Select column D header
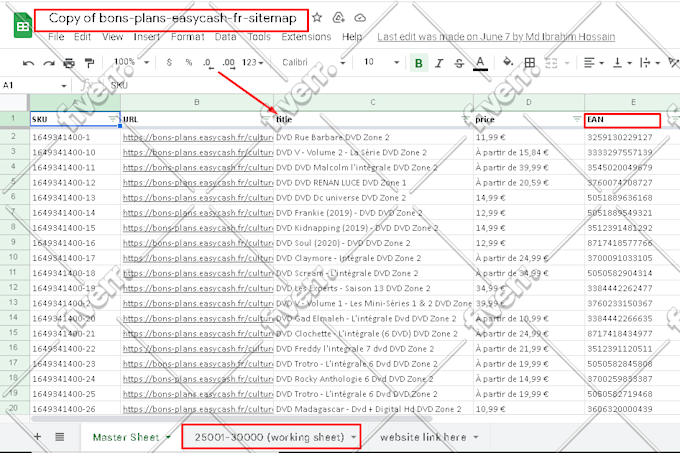Screen dimensions: 680x453 pos(529,102)
